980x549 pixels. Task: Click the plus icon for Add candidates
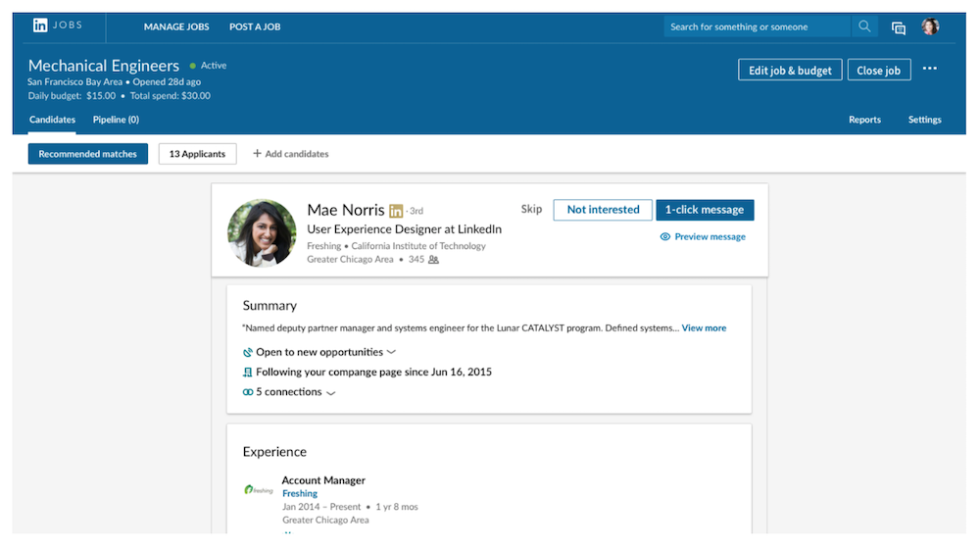click(x=257, y=153)
